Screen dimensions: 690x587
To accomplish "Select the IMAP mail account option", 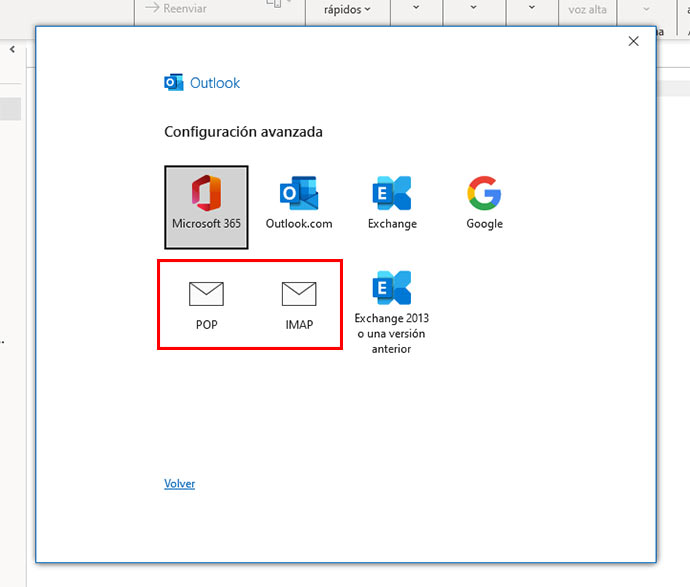I will coord(299,306).
